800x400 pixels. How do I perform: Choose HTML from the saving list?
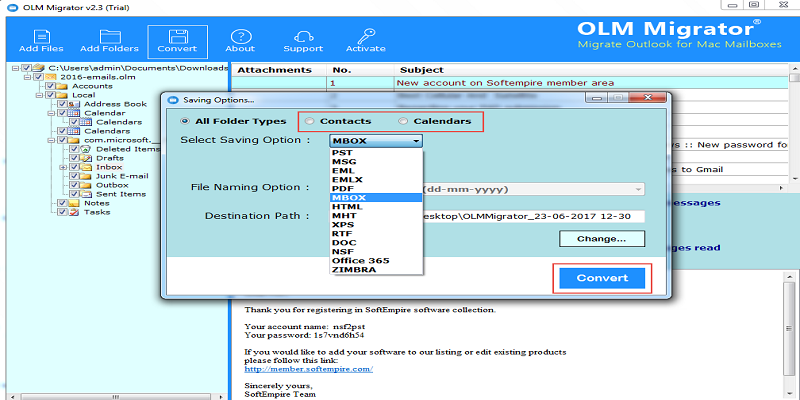(376, 207)
